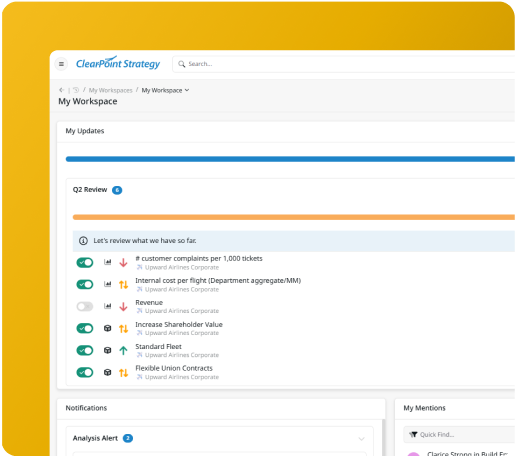Toggle the Standard Fleet switch
Image resolution: width=515 pixels, height=456 pixels.
85,351
